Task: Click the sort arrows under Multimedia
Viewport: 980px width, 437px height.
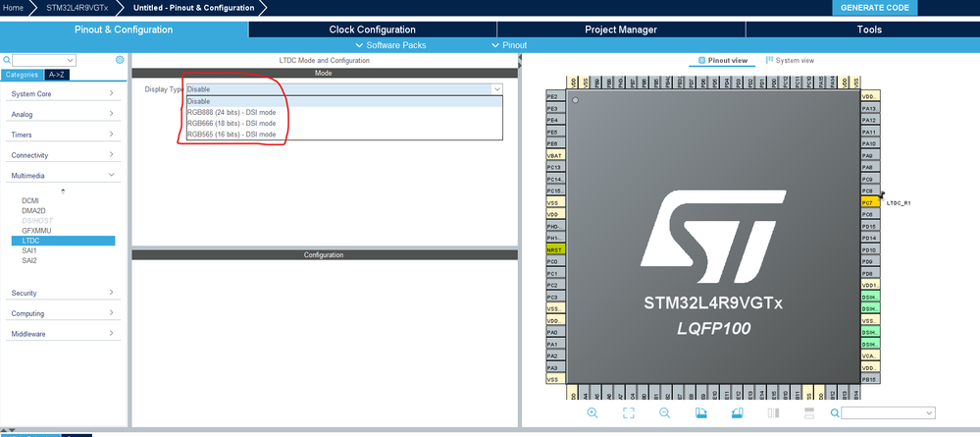Action: point(63,191)
